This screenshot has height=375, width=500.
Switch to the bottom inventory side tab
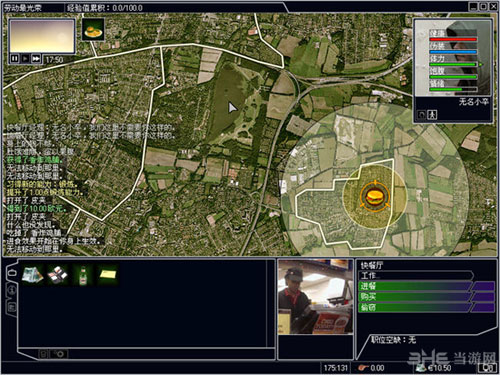point(12,307)
